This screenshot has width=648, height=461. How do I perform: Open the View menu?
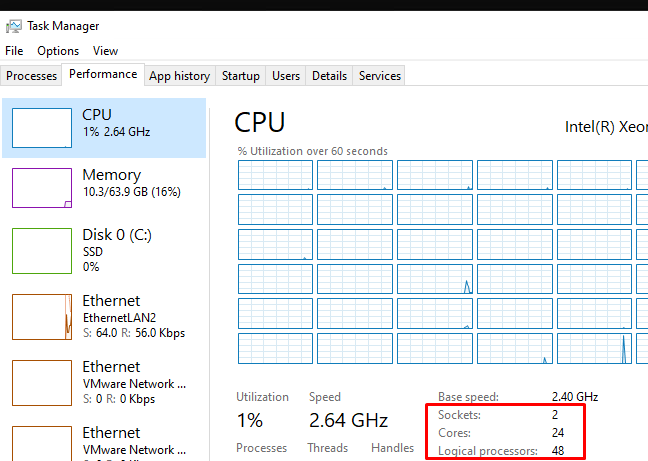(105, 51)
